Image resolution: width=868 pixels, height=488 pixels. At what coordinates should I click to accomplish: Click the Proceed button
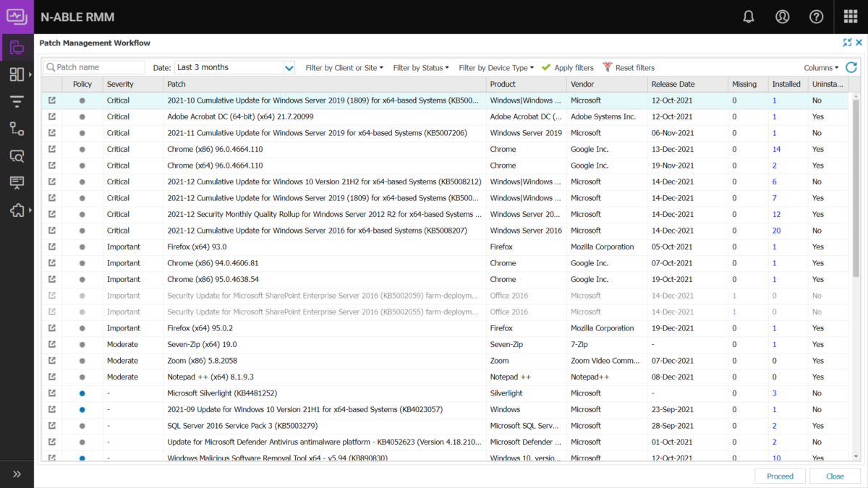[x=780, y=476]
